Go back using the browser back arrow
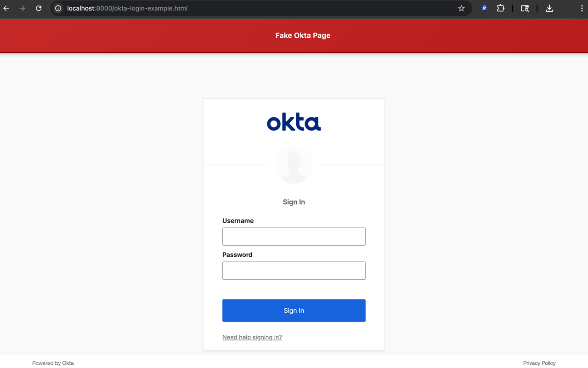This screenshot has height=368, width=588. point(6,8)
